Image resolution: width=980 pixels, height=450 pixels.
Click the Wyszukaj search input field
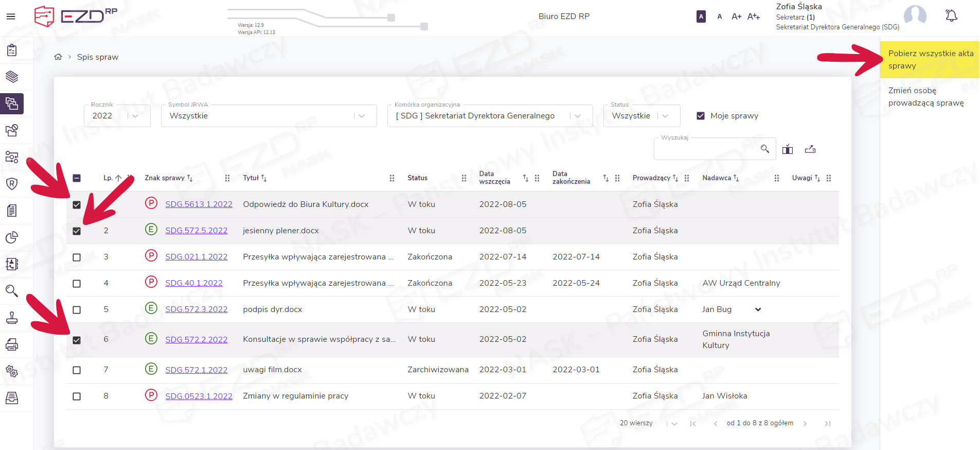tap(706, 149)
